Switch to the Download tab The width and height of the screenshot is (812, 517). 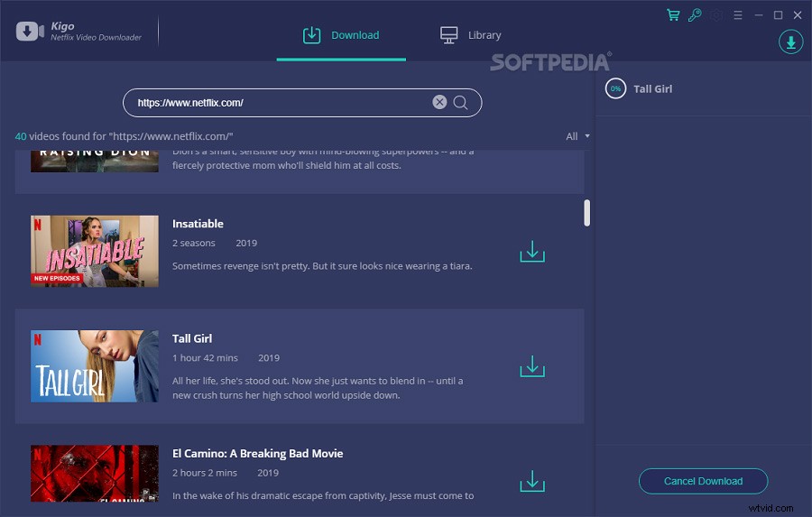tap(341, 35)
